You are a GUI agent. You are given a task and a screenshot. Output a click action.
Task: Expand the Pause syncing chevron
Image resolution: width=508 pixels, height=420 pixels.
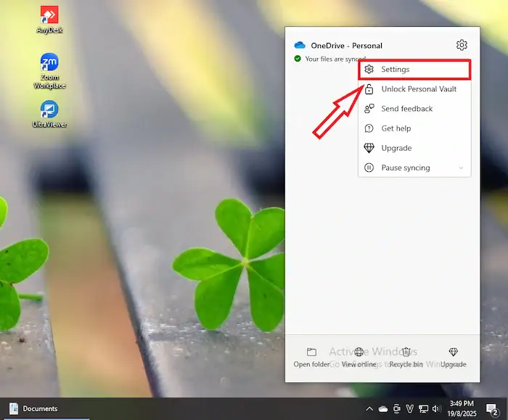tap(460, 168)
